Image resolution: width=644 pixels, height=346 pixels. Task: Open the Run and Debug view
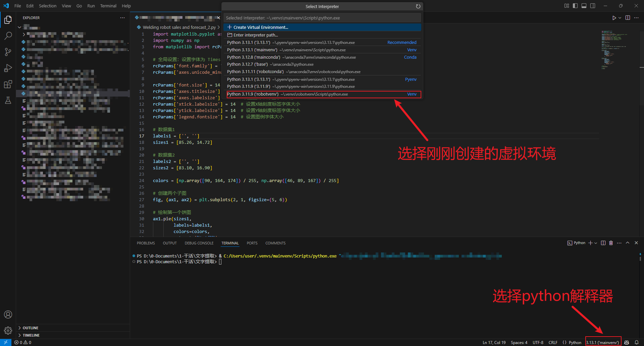(x=8, y=68)
